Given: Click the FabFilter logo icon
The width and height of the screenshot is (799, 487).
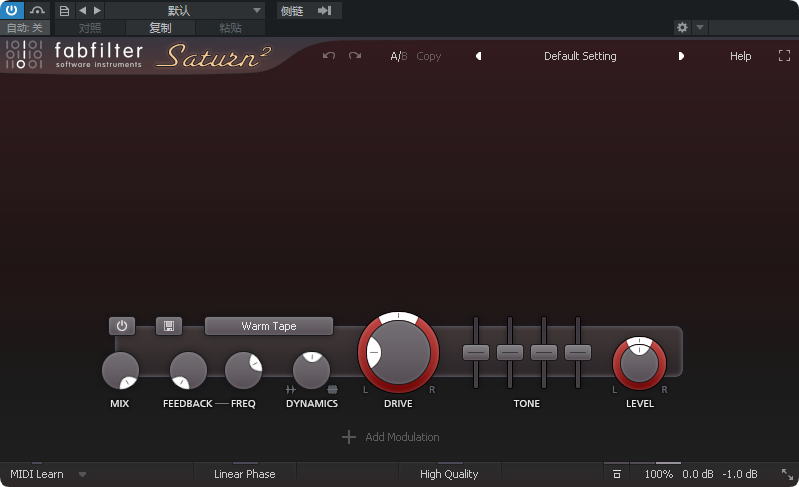Looking at the screenshot, I should 24,54.
